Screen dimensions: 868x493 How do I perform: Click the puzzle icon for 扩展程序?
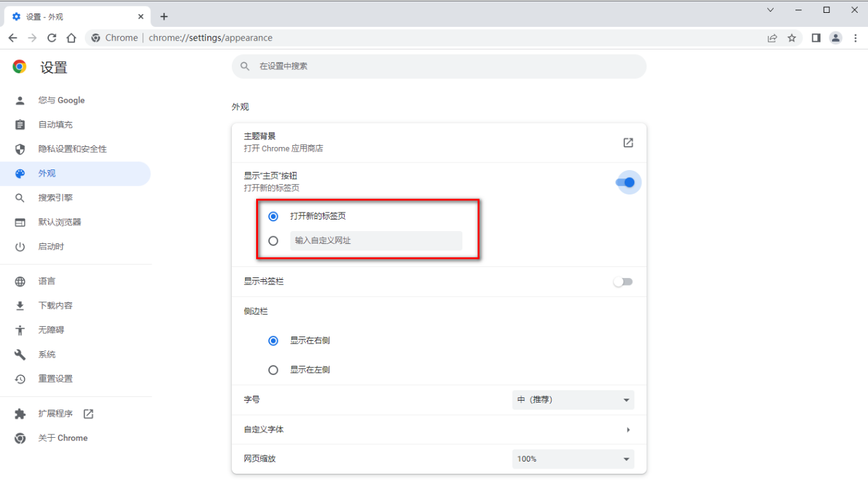(x=20, y=413)
